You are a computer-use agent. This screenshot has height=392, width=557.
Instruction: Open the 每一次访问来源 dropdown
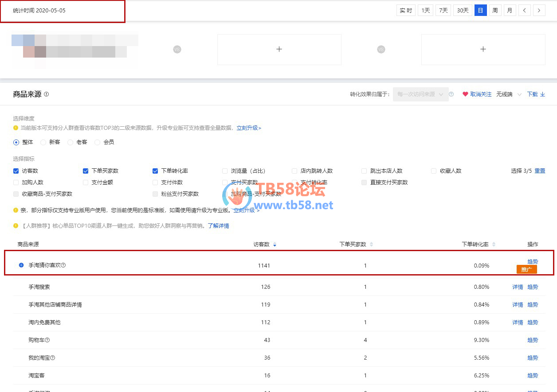pyautogui.click(x=420, y=94)
